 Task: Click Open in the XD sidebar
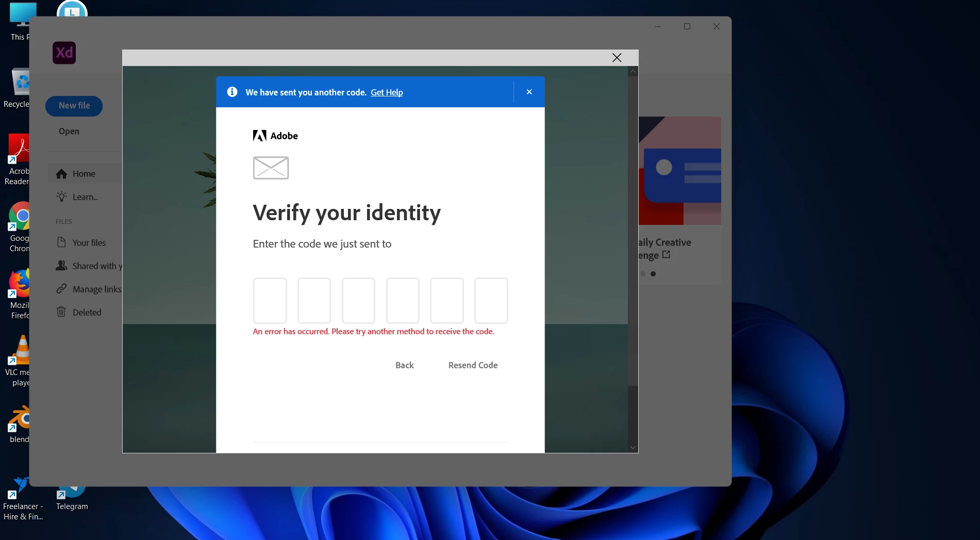click(x=69, y=132)
